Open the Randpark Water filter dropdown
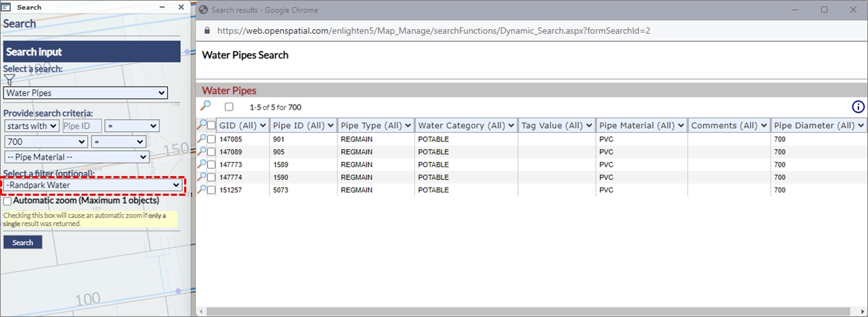 tap(93, 185)
